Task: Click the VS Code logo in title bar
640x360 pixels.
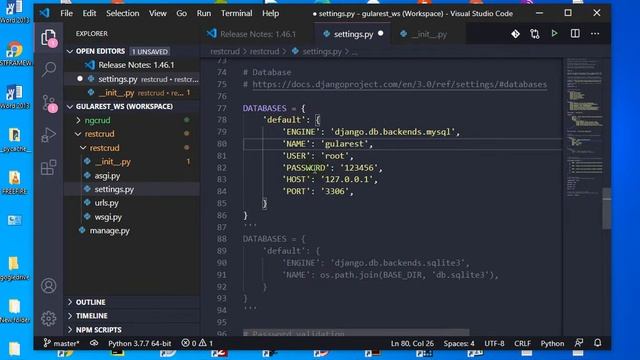Action: [x=44, y=13]
